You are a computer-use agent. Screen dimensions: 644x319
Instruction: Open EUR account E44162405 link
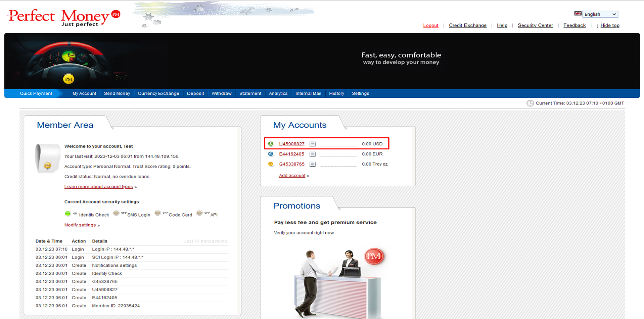pyautogui.click(x=291, y=154)
